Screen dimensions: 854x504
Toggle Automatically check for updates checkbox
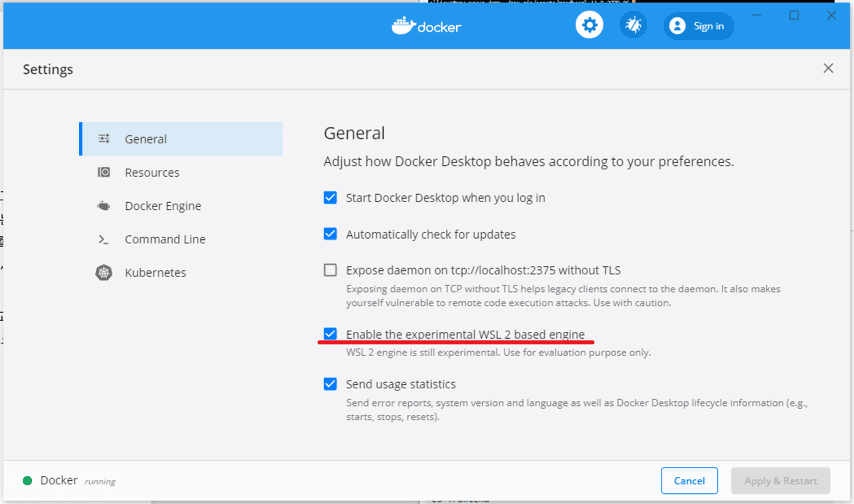click(x=330, y=234)
